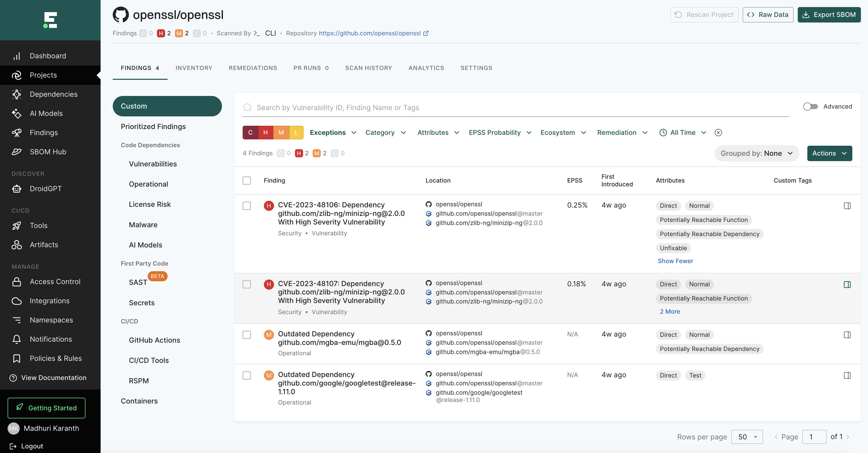This screenshot has height=453, width=868.
Task: Open the Attributes filter dropdown
Action: [438, 133]
